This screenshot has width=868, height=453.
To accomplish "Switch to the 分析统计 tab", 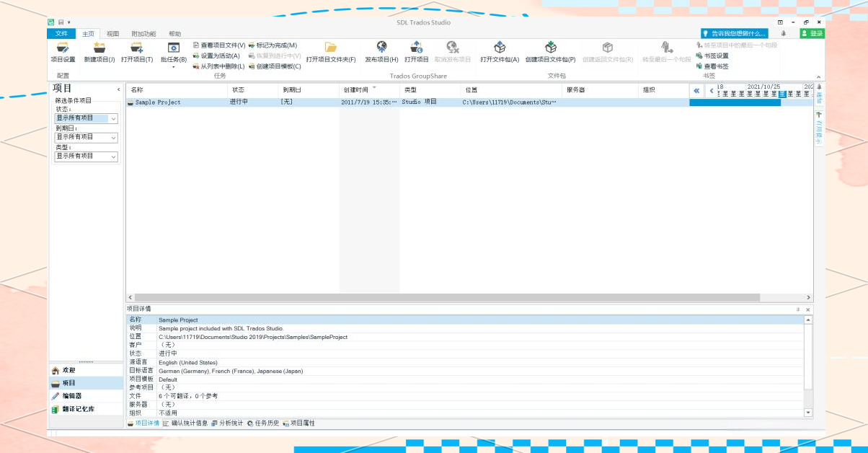I will tap(227, 423).
